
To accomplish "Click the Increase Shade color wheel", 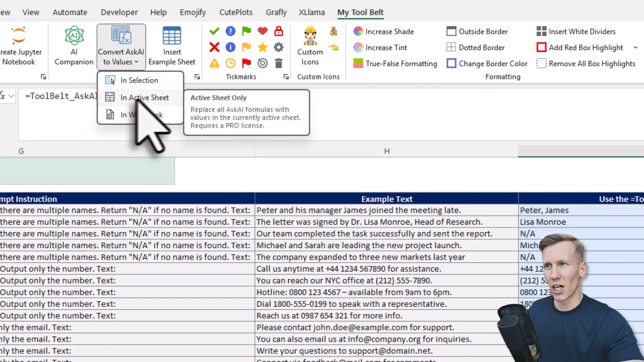I will (358, 32).
